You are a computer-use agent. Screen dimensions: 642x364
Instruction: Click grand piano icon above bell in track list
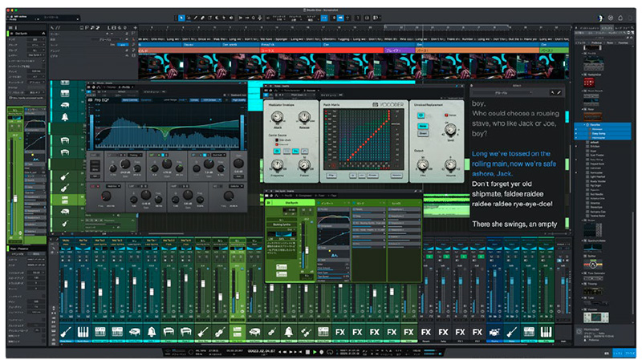pyautogui.click(x=65, y=106)
